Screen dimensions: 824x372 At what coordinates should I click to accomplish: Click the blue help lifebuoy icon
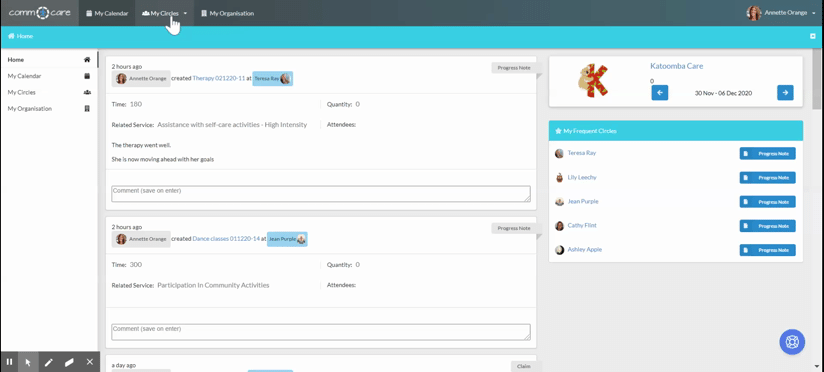(792, 342)
